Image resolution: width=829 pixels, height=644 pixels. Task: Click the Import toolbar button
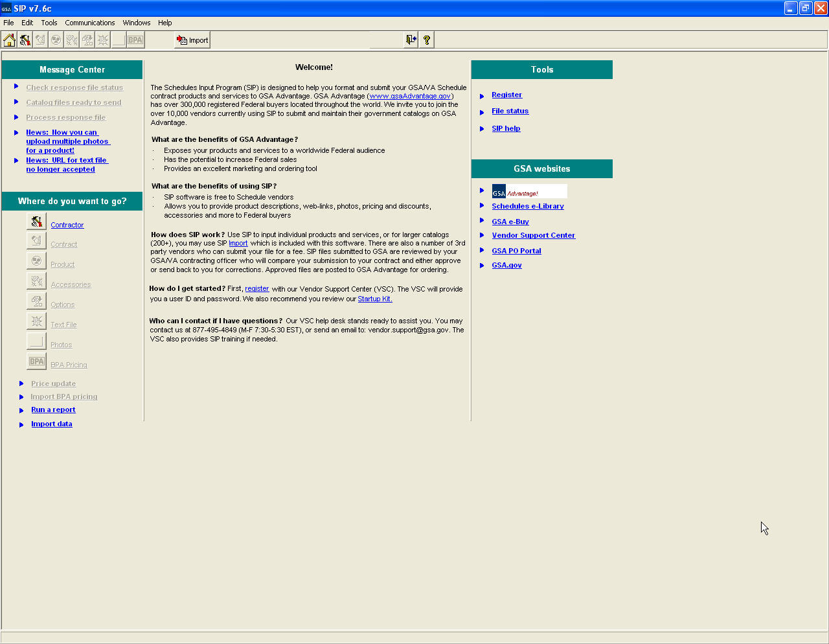pyautogui.click(x=192, y=40)
